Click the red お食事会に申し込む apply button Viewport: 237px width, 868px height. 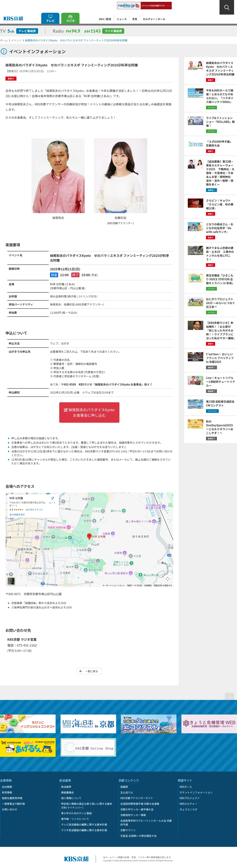[89, 412]
